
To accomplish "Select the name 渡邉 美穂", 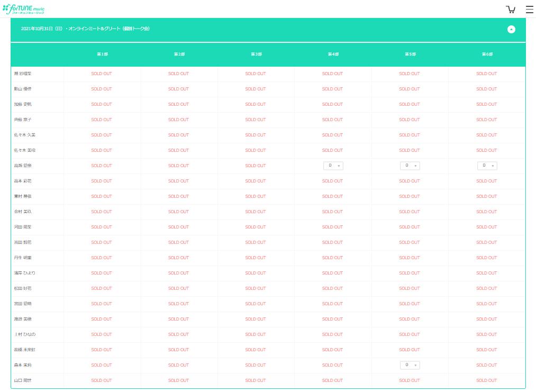I will [x=23, y=319].
